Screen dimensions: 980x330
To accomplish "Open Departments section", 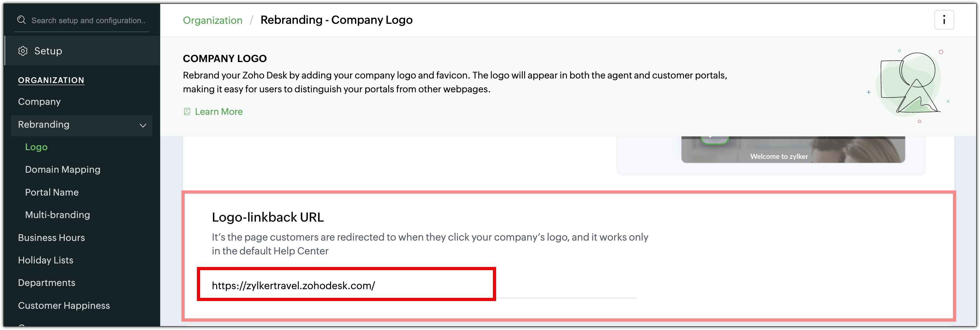I will [46, 283].
